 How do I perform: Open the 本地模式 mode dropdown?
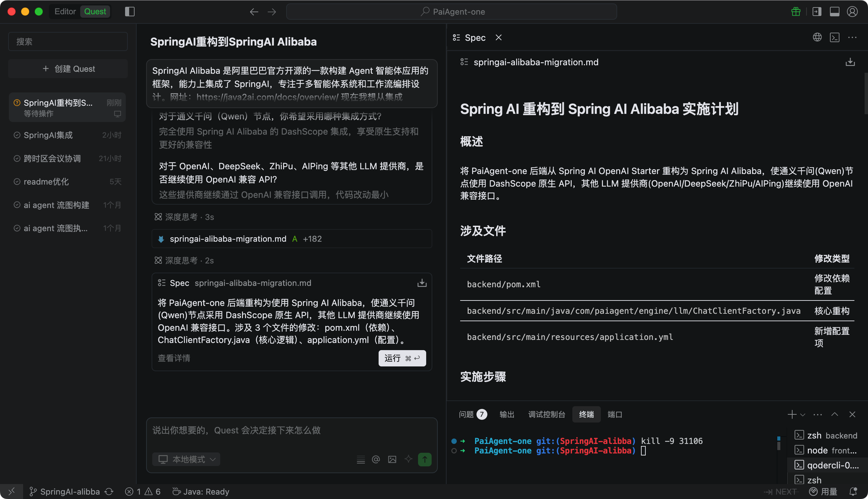click(187, 460)
